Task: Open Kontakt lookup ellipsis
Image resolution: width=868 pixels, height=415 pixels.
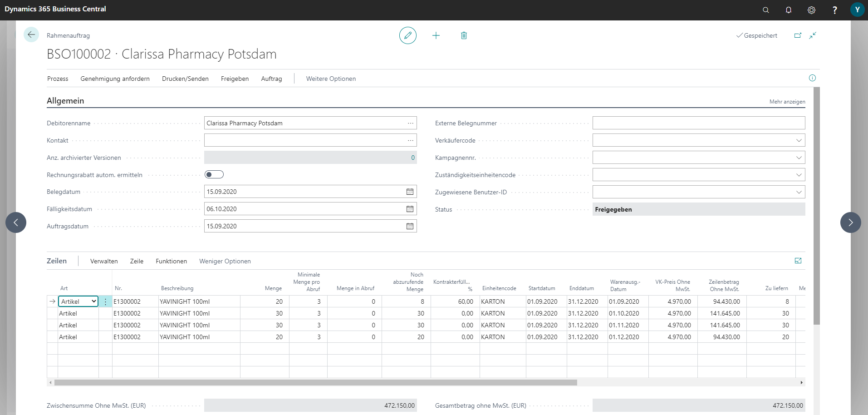Action: pos(410,140)
